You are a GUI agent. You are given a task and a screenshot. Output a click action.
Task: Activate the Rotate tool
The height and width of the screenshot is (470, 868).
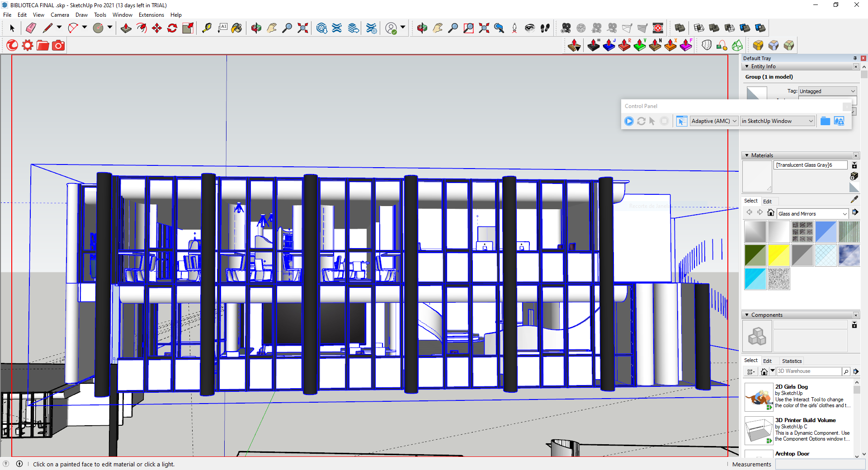tap(172, 28)
